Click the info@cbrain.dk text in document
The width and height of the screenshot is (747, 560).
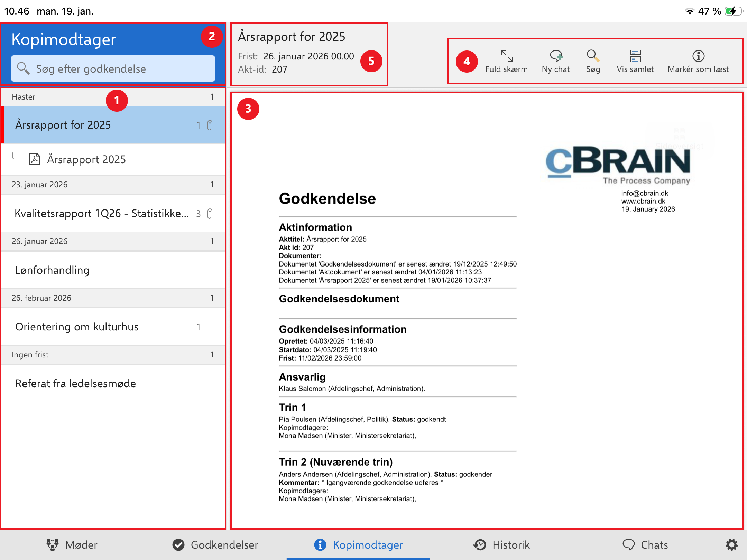[645, 193]
